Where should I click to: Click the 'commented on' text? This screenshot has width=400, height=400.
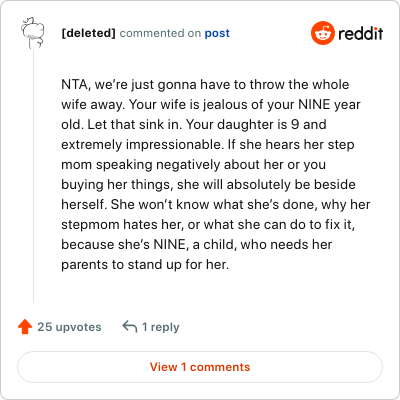tap(160, 33)
